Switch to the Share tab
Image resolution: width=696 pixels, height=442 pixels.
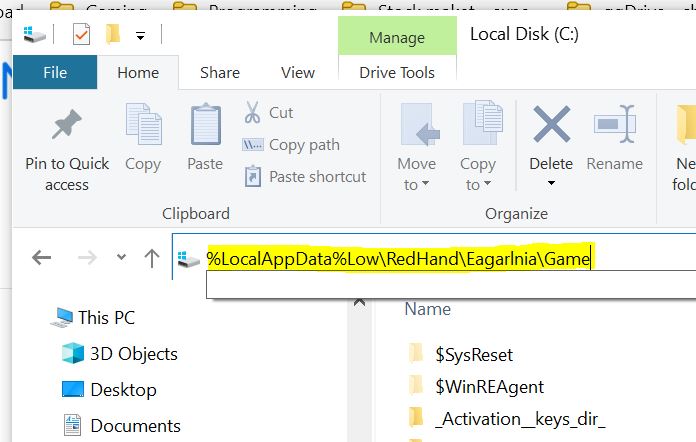point(219,72)
